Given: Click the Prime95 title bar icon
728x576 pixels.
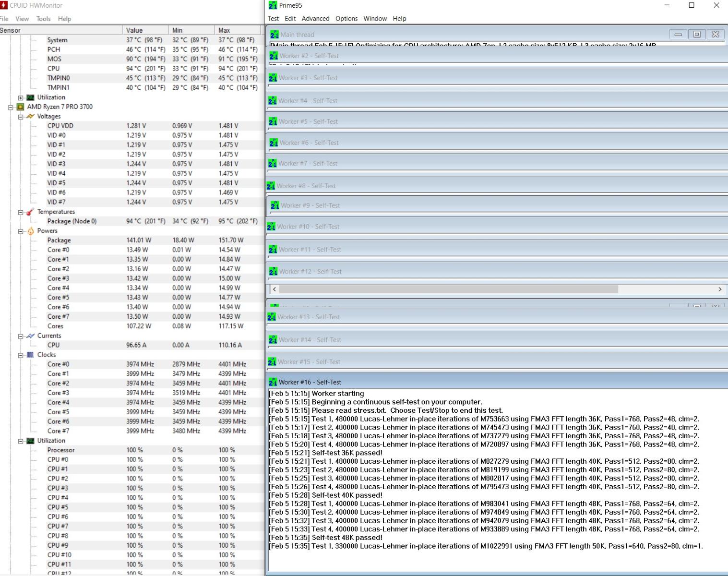Looking at the screenshot, I should click(273, 5).
